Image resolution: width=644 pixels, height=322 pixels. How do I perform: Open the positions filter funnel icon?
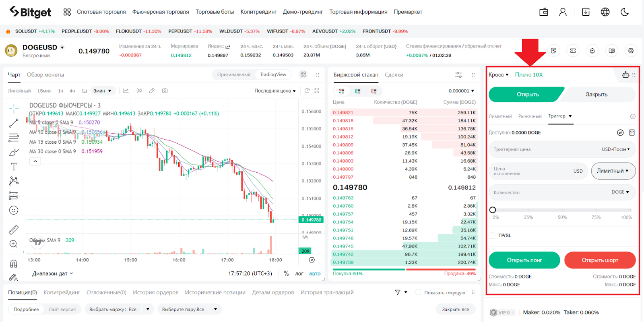tap(398, 293)
